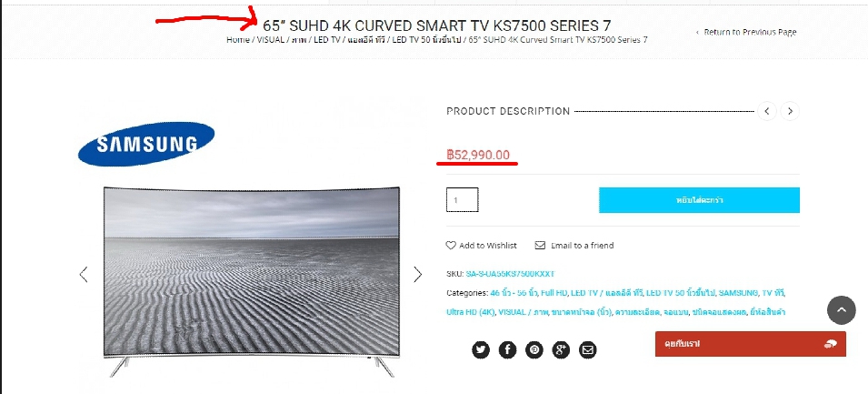Click the scroll-to-top arrow button

[x=842, y=310]
